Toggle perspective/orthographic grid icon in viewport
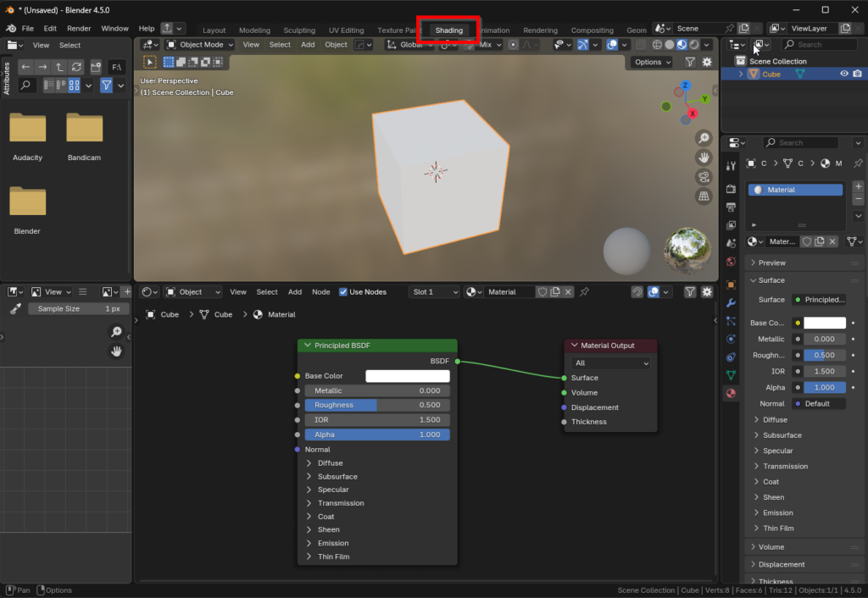 (x=704, y=197)
